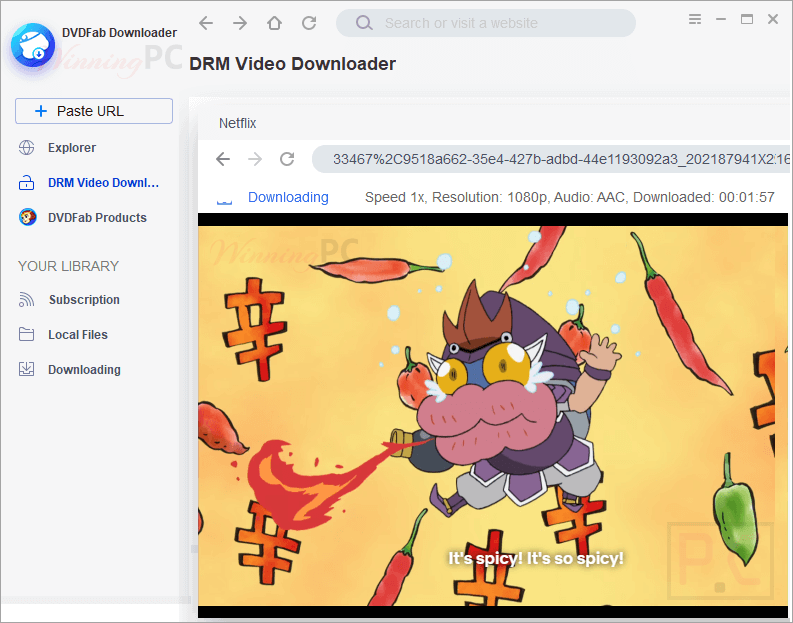Minimize the DVDFab Downloader window
This screenshot has height=623, width=793.
pyautogui.click(x=721, y=19)
